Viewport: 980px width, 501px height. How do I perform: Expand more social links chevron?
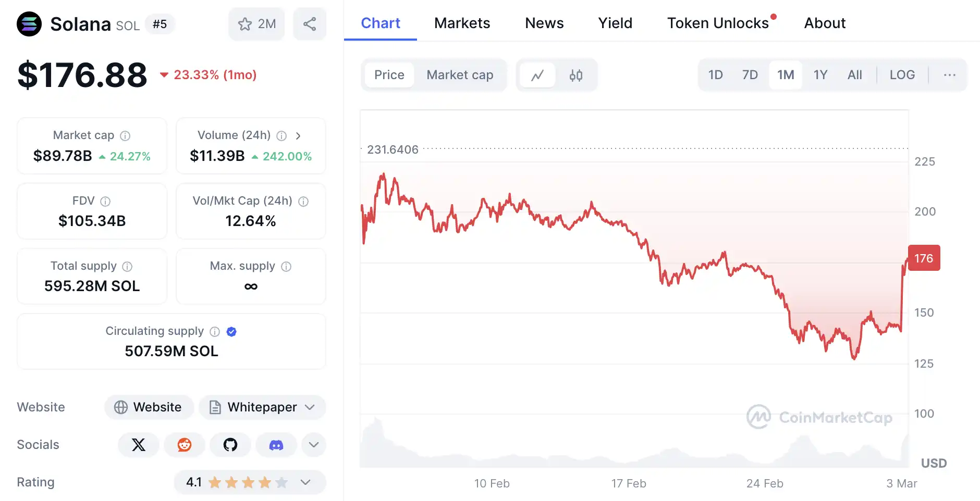pyautogui.click(x=314, y=445)
